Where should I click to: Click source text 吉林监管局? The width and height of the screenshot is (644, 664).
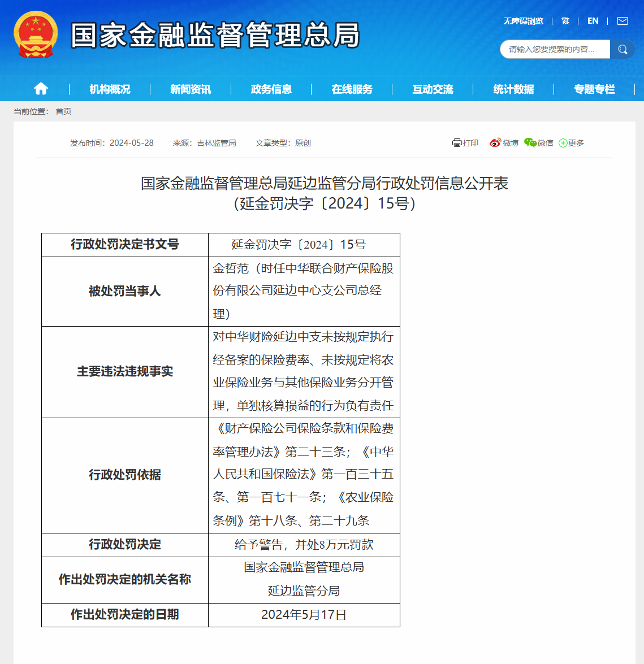(x=217, y=143)
